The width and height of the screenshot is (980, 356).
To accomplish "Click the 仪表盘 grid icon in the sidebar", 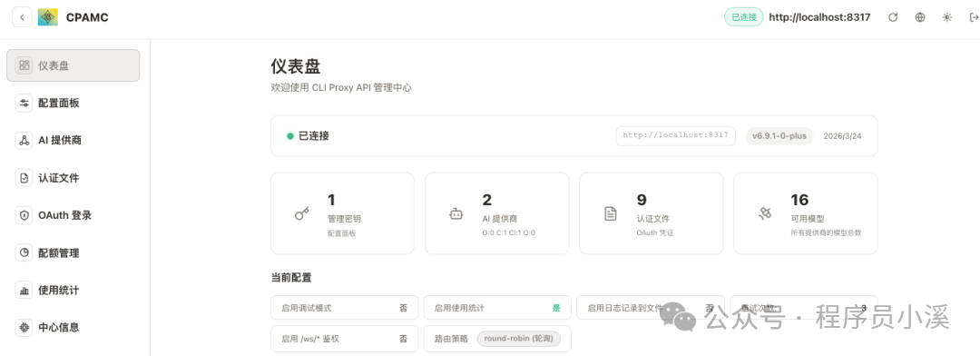I will point(24,65).
